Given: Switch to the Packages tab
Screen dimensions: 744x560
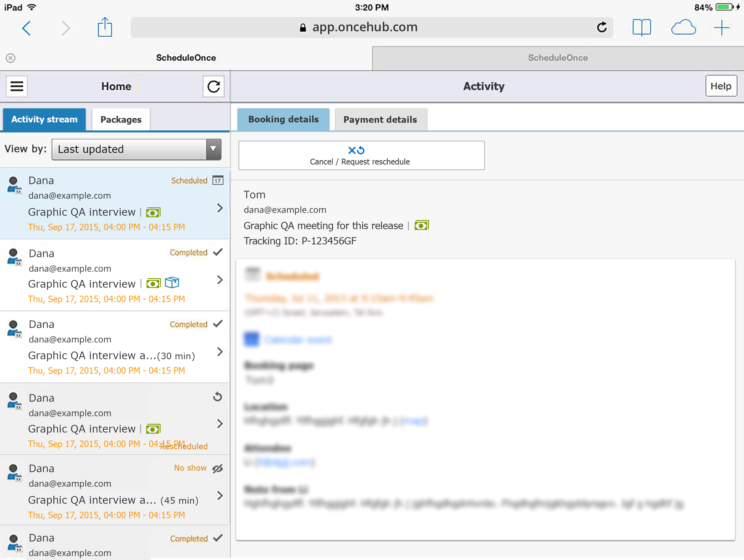Looking at the screenshot, I should point(121,119).
